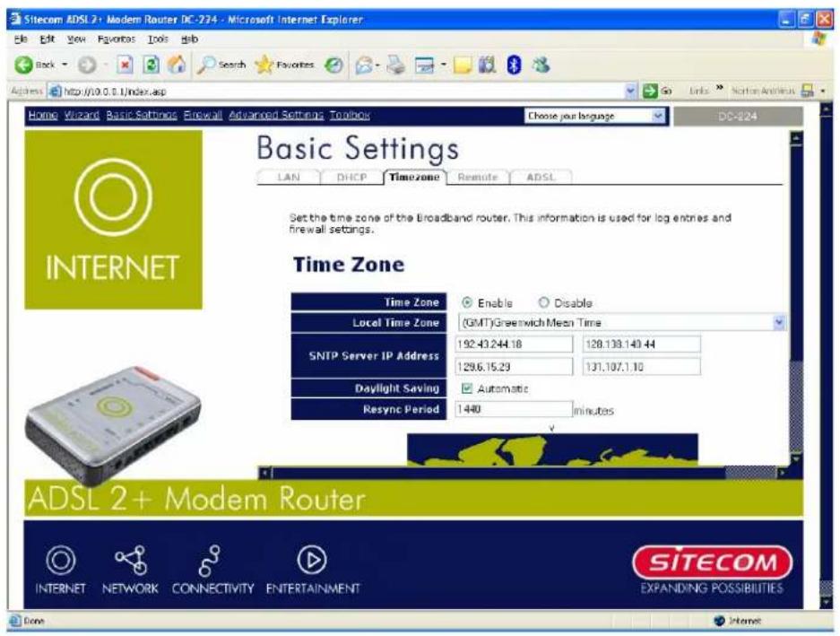Image resolution: width=840 pixels, height=636 pixels.
Task: Toggle the Daylight Saving Automatic checkbox
Action: point(467,388)
